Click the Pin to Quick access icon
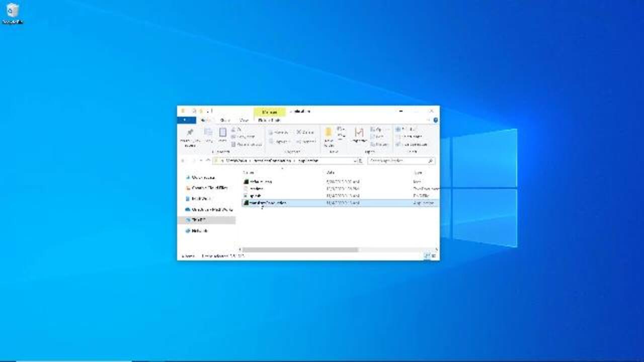 pos(190,133)
